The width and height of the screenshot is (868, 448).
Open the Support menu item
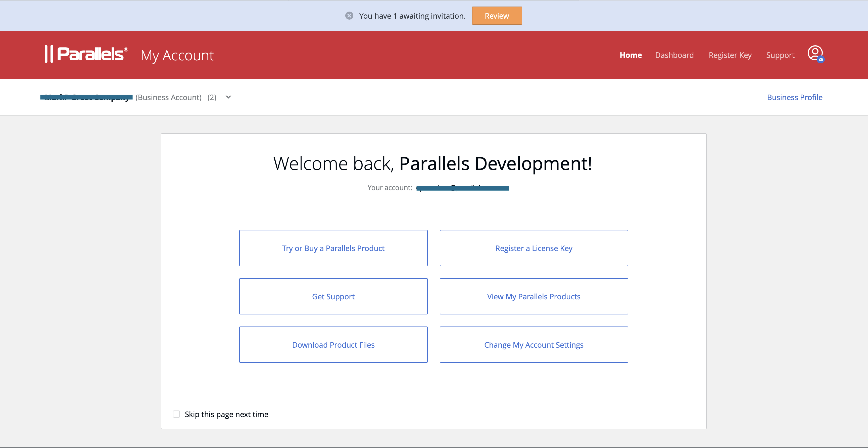click(780, 55)
